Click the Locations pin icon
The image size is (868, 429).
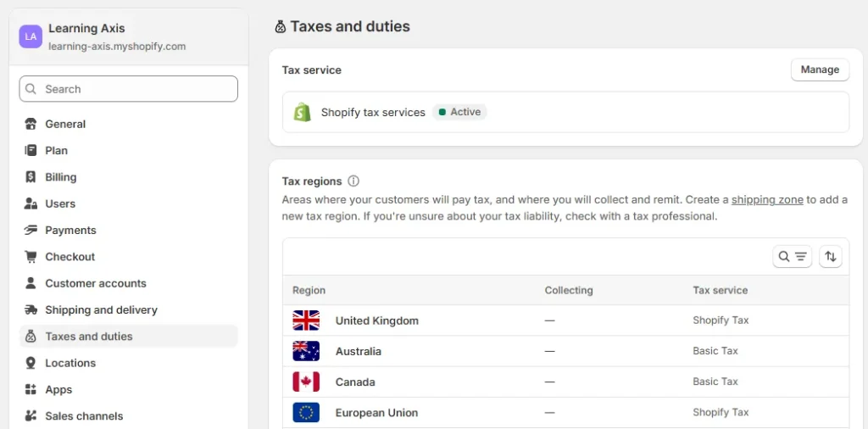click(x=31, y=363)
